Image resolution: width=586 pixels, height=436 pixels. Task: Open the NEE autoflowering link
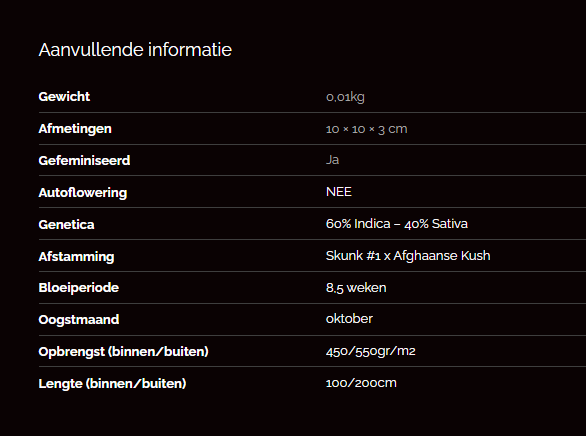pos(339,192)
